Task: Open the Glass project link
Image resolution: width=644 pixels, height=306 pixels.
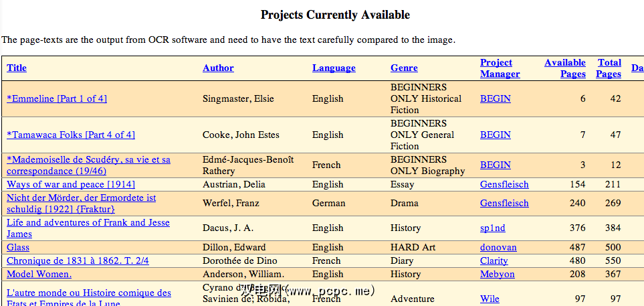Action: (x=18, y=247)
